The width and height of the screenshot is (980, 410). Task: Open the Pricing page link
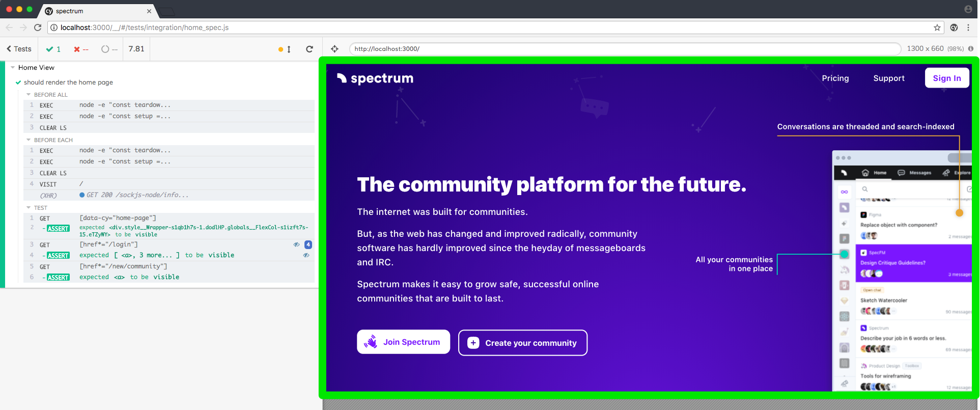[x=835, y=78]
